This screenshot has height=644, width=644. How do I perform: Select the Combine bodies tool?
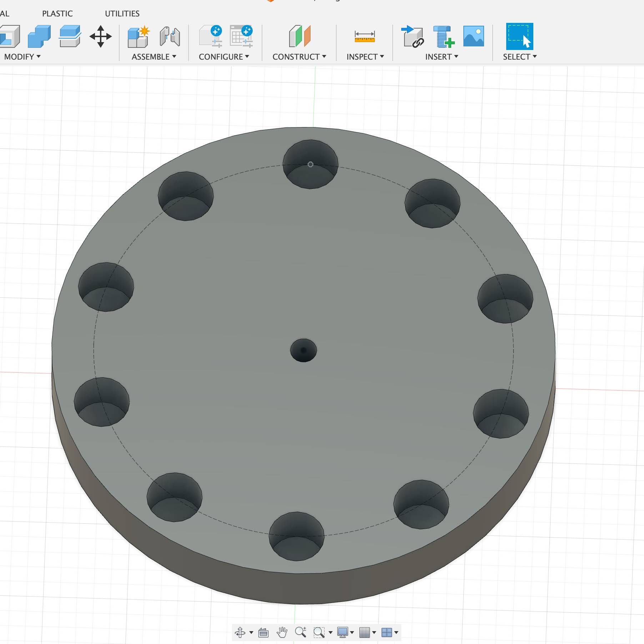point(39,36)
